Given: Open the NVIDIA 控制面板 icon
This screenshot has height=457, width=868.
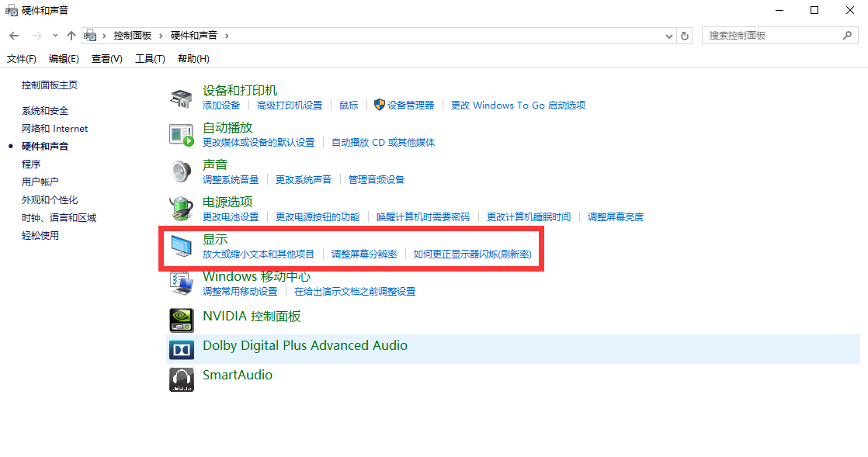Looking at the screenshot, I should point(181,320).
